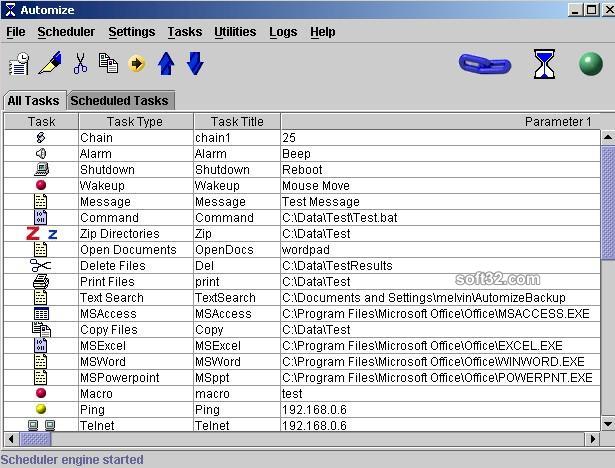
Task: Click the horizontal scrollbar left arrow
Action: 11,439
